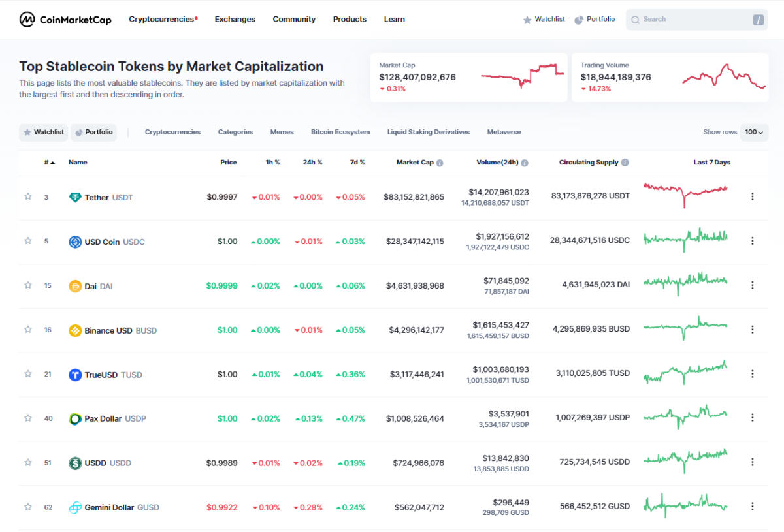
Task: Open more options for Pax Dollar row
Action: click(752, 418)
